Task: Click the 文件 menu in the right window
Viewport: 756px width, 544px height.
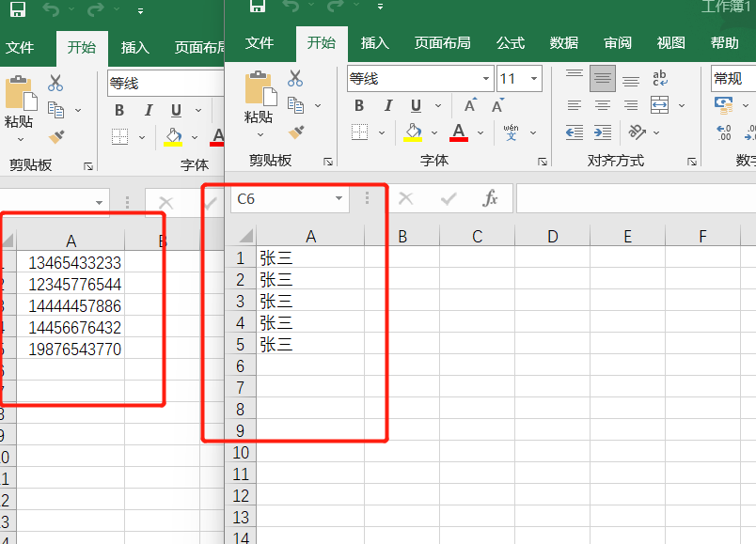Action: (x=260, y=42)
